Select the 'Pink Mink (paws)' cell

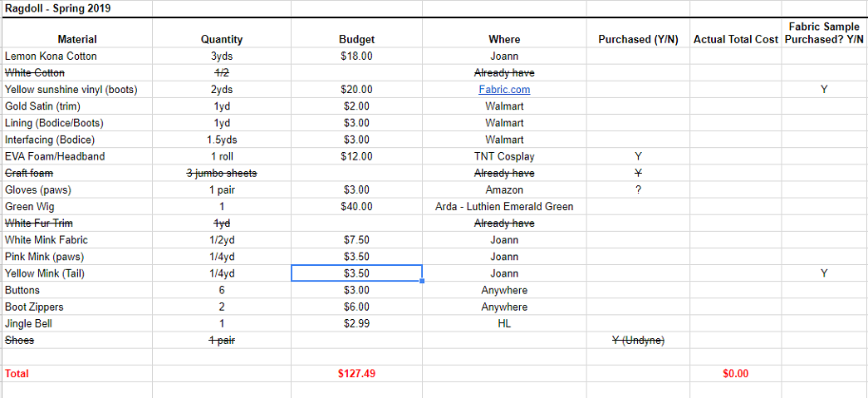[77, 257]
